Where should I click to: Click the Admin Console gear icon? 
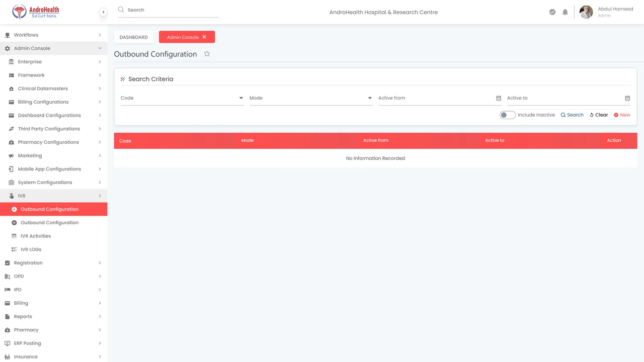(x=7, y=48)
